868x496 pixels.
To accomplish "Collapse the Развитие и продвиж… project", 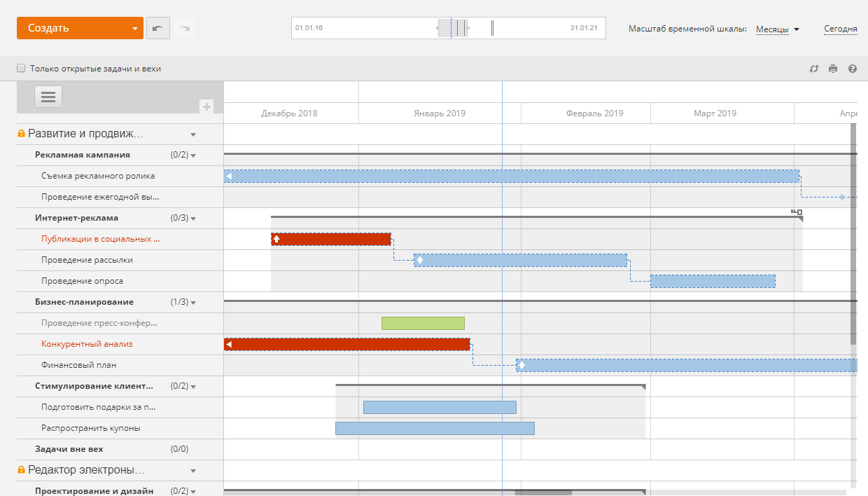I will coord(193,135).
